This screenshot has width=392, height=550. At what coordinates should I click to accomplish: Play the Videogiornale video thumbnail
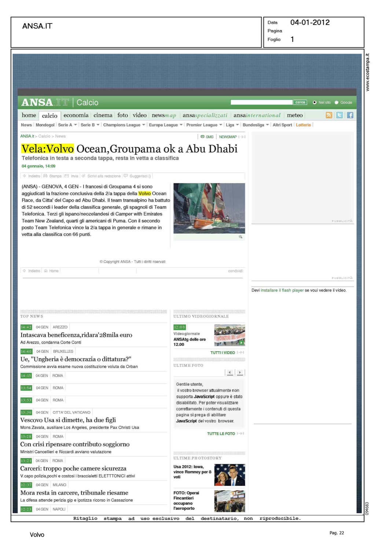pos(229,335)
